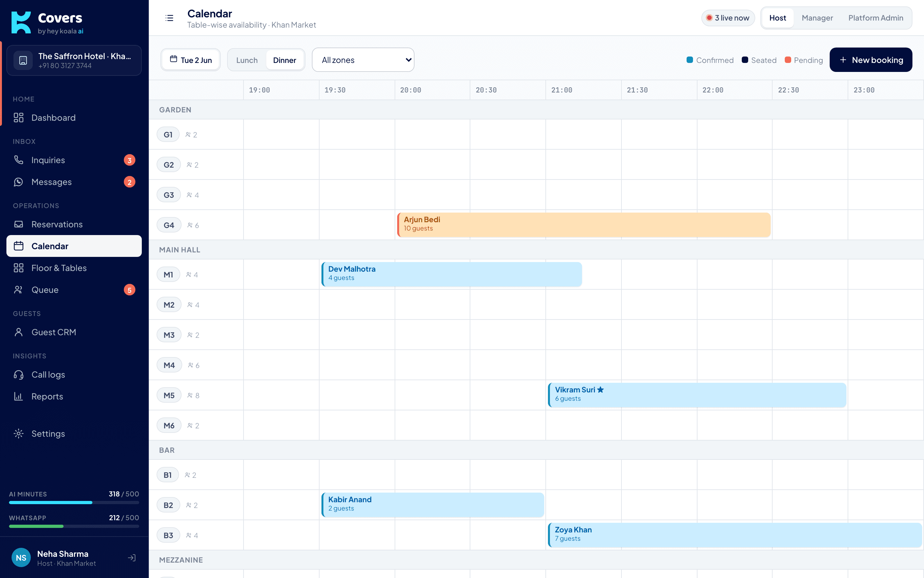The image size is (924, 578).
Task: Click the Call logs headset icon
Action: tap(18, 375)
